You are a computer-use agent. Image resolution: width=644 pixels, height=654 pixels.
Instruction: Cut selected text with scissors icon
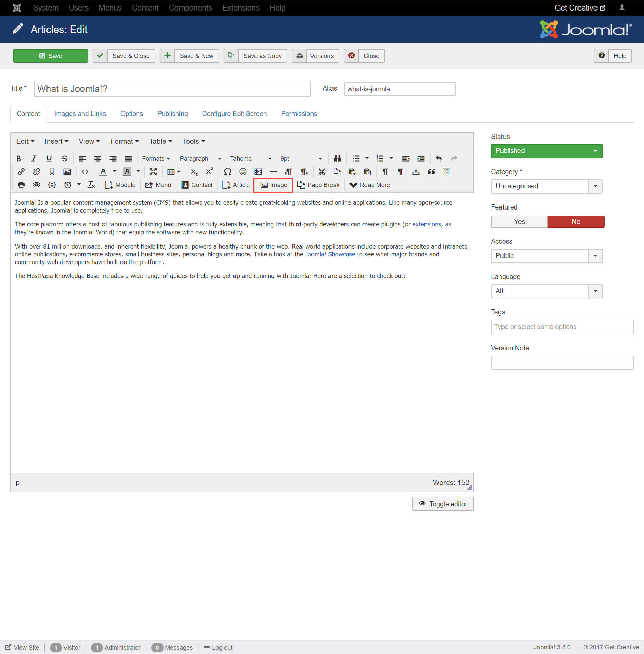coord(322,172)
